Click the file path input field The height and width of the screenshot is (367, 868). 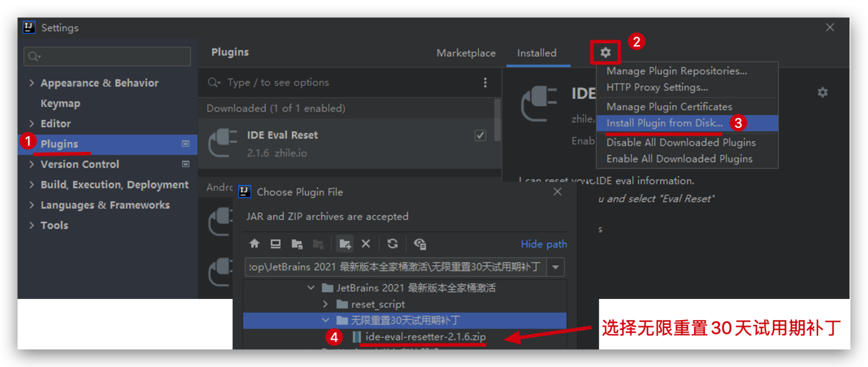(x=396, y=267)
